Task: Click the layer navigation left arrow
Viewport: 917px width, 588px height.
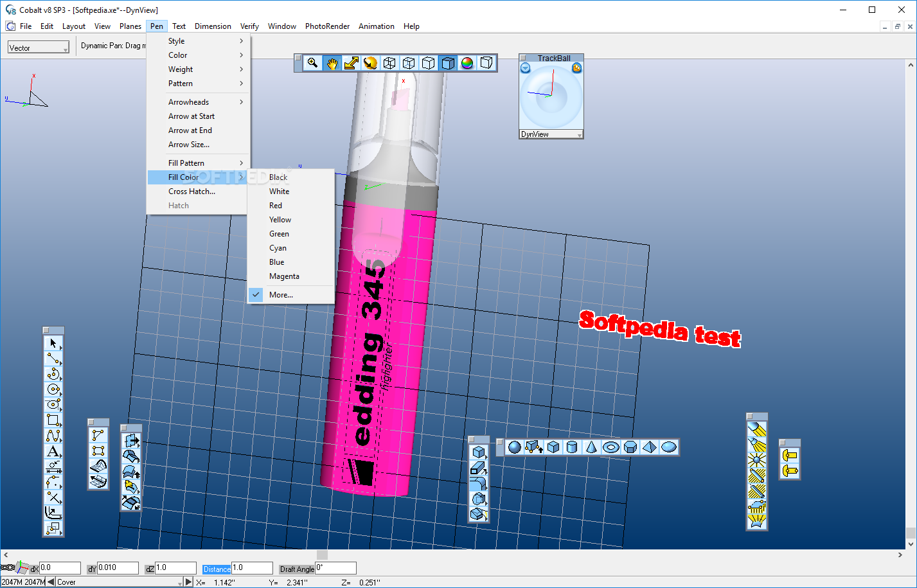Action: click(51, 582)
